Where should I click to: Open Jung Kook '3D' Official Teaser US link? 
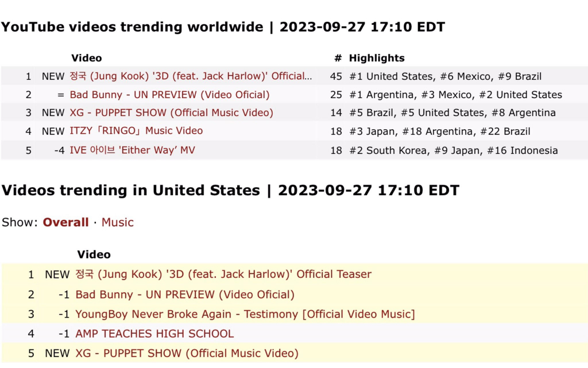pos(223,274)
